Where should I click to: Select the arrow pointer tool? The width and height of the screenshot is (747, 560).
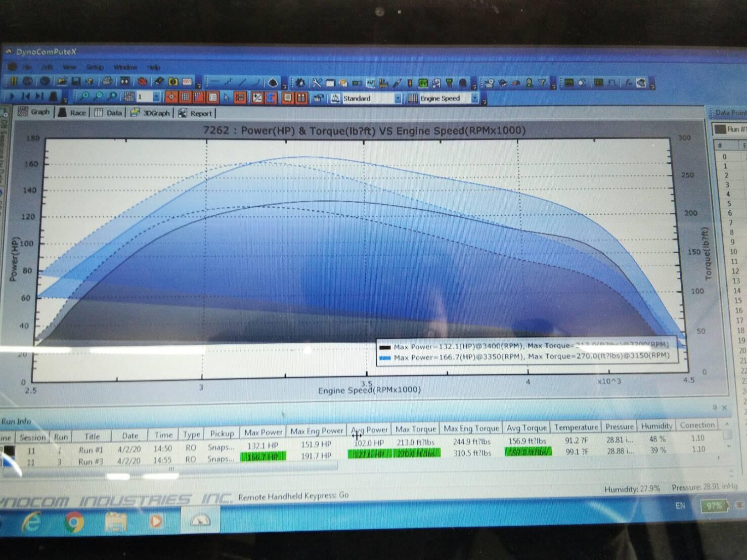click(x=227, y=98)
